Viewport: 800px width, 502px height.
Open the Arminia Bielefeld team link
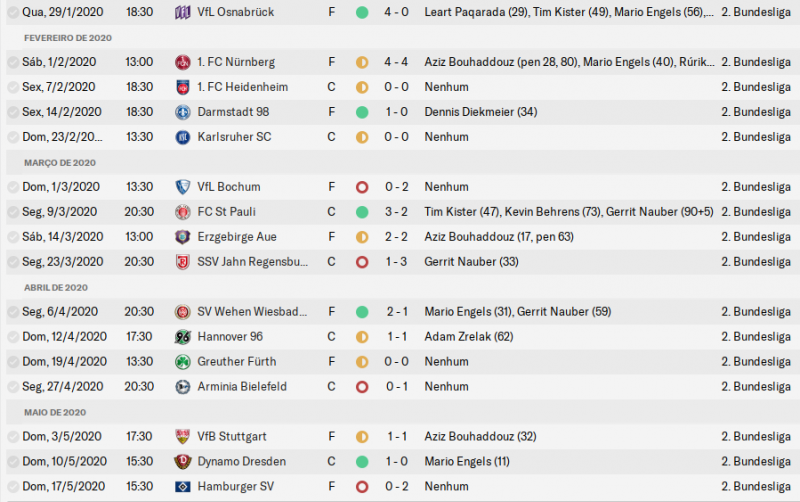(241, 387)
